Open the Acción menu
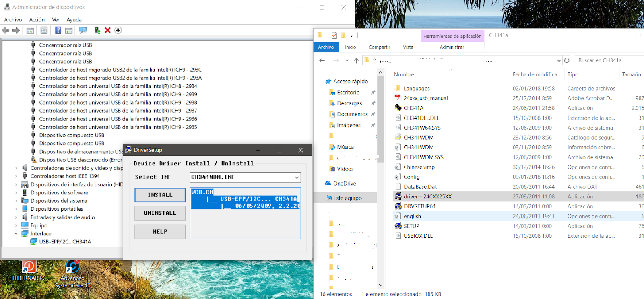 pyautogui.click(x=37, y=20)
